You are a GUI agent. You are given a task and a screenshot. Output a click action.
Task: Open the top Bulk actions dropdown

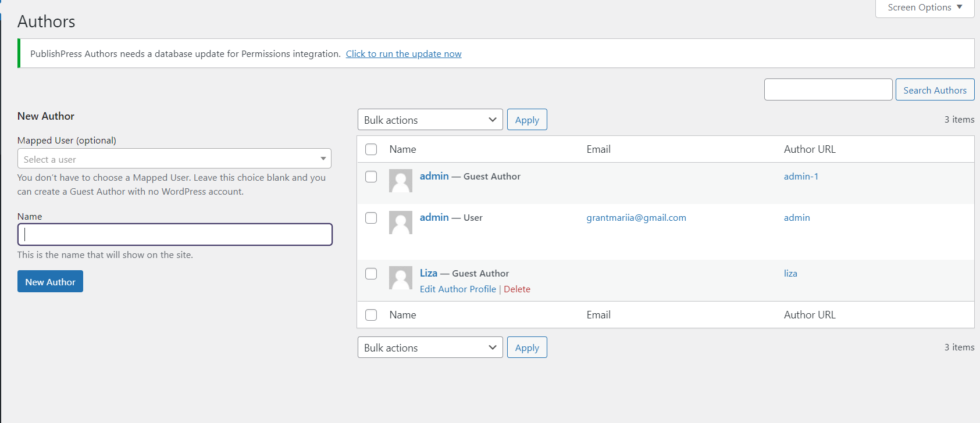point(430,120)
